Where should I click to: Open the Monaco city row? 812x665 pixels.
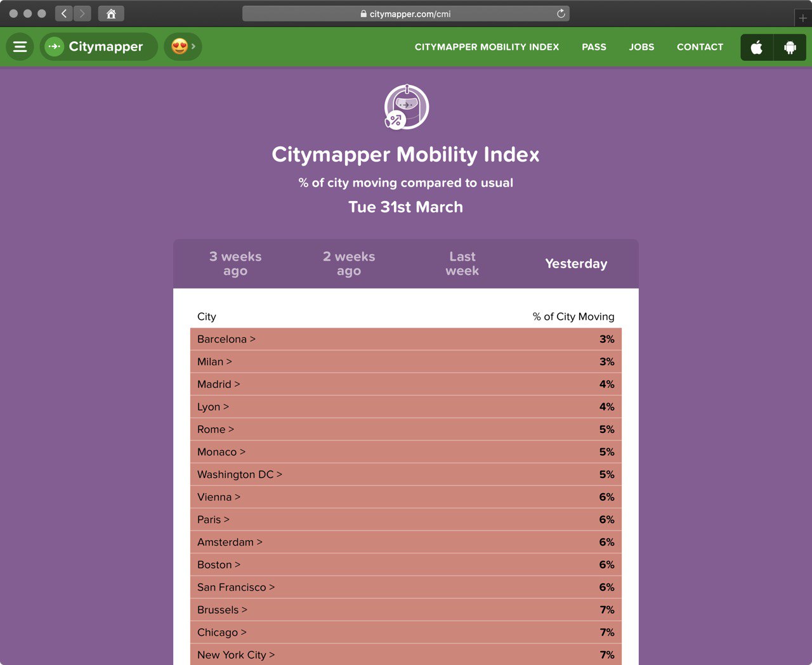(406, 452)
